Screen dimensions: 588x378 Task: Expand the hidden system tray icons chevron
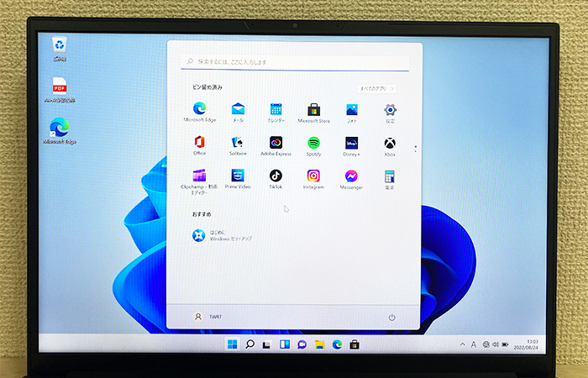[x=462, y=344]
